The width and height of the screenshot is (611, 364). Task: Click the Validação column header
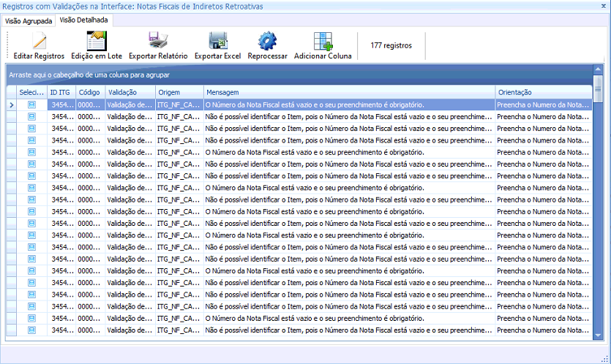click(129, 93)
